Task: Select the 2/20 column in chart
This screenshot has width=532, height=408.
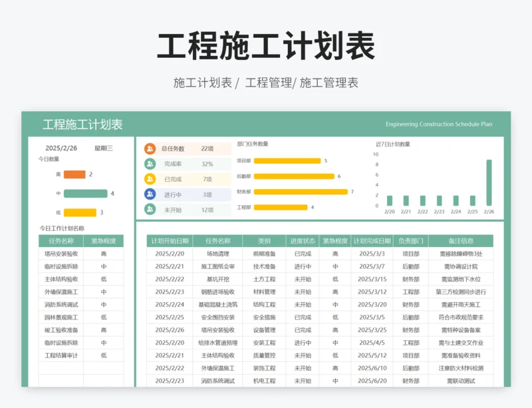Action: pos(390,201)
